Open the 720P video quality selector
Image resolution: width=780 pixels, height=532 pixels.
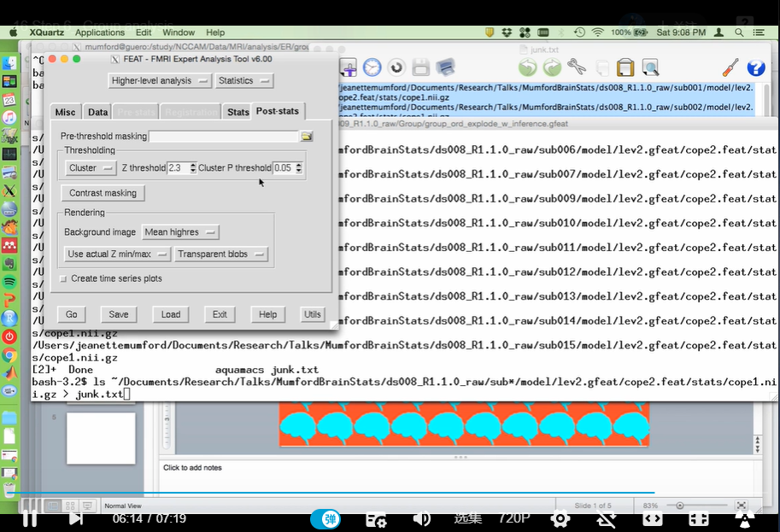513,518
